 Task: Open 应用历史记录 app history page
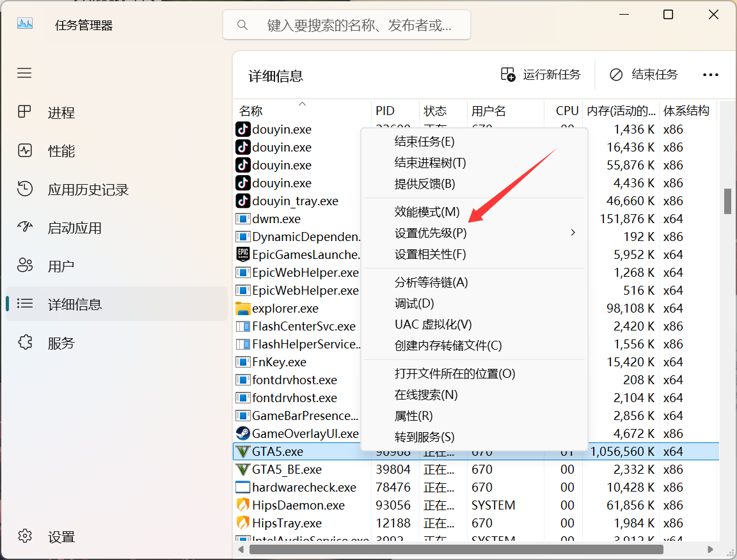coord(88,190)
